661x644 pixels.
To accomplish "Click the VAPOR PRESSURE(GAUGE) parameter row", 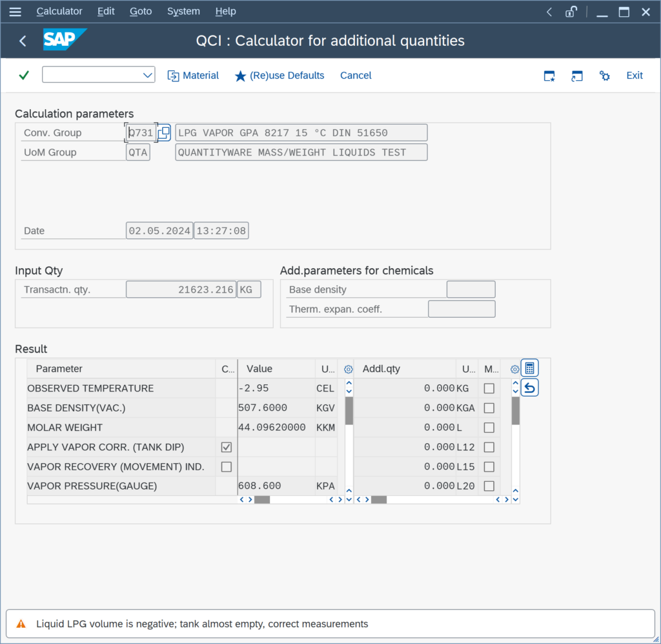I will click(x=121, y=486).
